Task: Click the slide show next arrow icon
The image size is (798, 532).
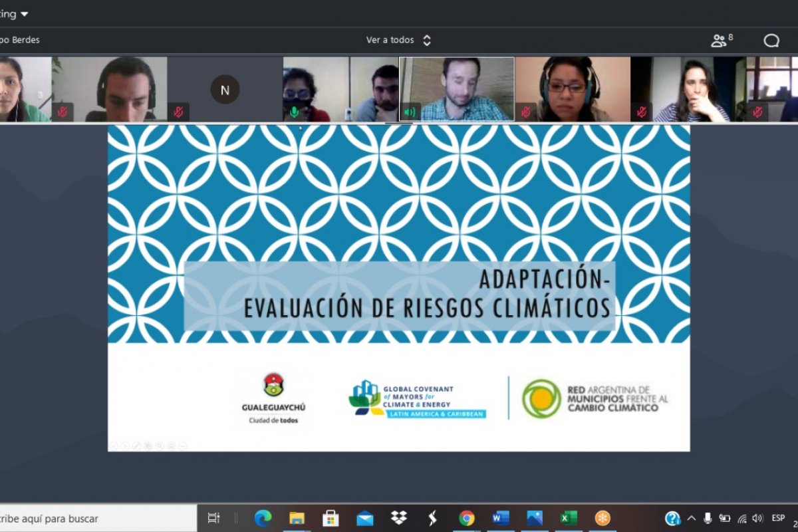Action: click(x=124, y=446)
